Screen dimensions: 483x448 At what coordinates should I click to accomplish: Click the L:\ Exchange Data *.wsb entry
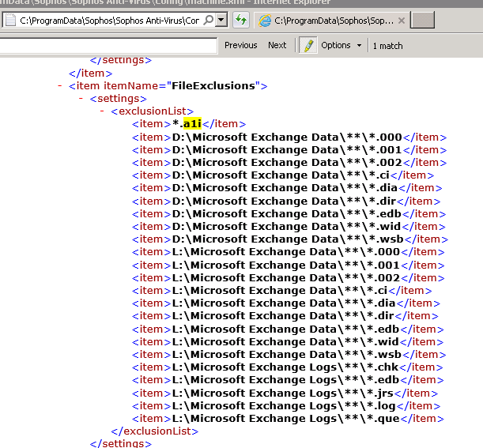point(289,355)
